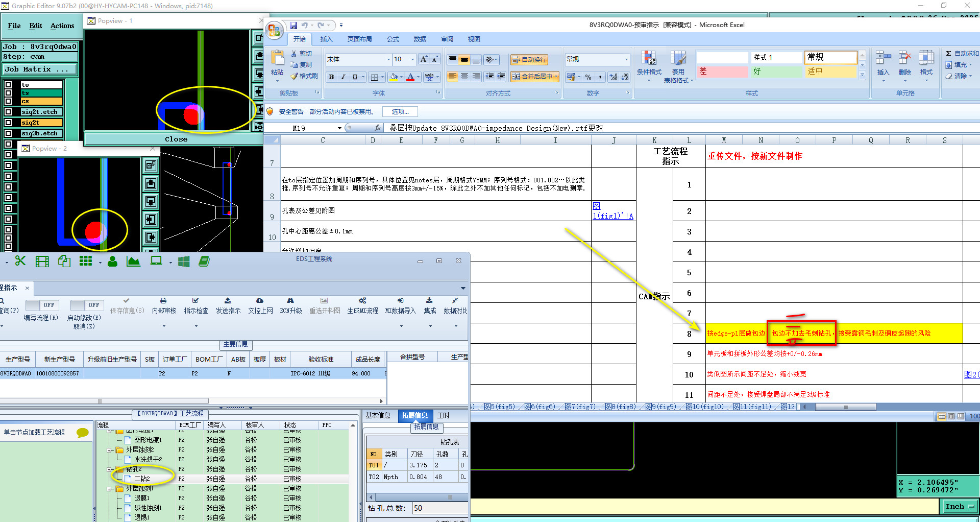
Task: Toggle the 'ts' layer checkbox in Graphic Editor
Action: coord(8,93)
